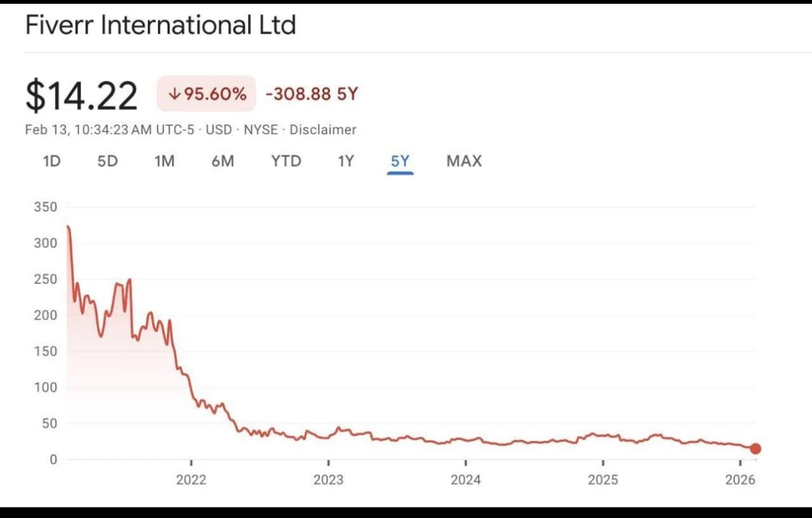Click the down arrow in percent badge
The image size is (812, 518).
[x=174, y=95]
